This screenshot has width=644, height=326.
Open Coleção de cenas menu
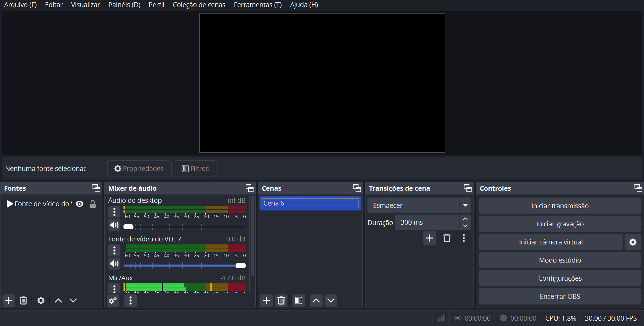click(x=199, y=5)
